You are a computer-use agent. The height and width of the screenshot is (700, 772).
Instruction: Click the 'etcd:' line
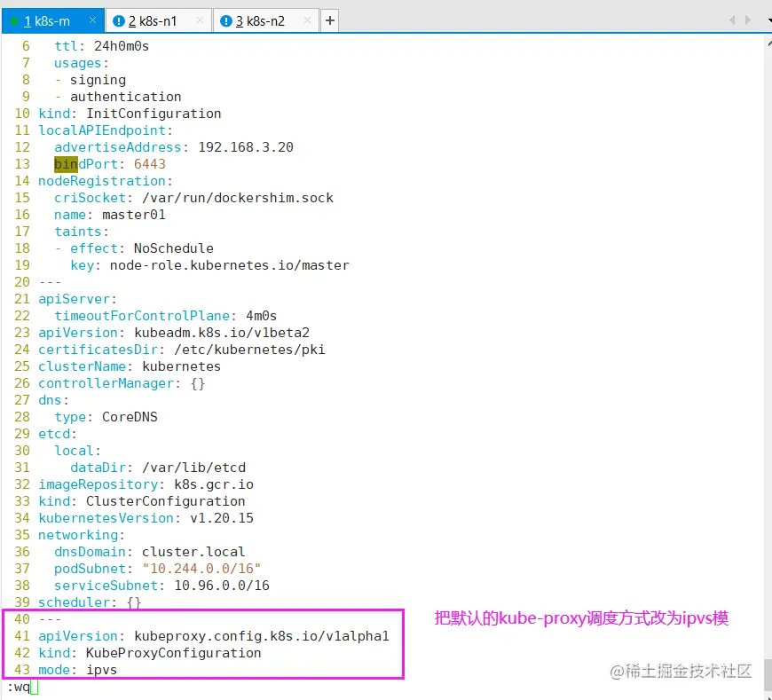click(x=58, y=434)
